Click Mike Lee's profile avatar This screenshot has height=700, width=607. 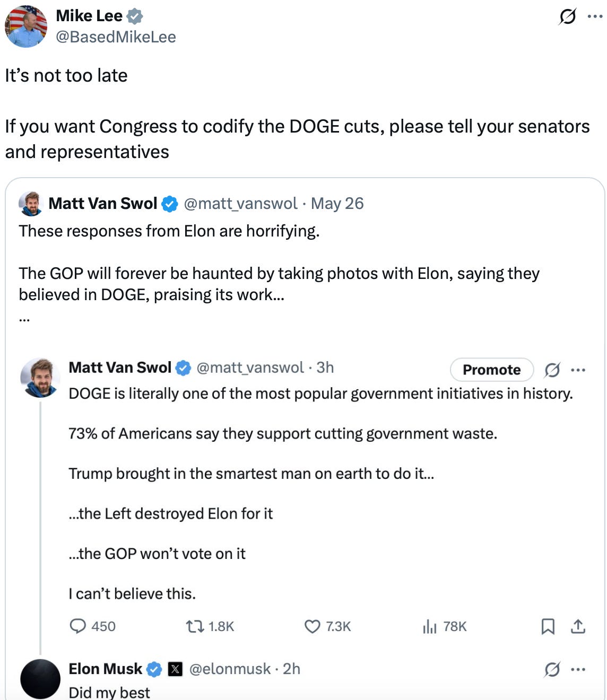[26, 27]
